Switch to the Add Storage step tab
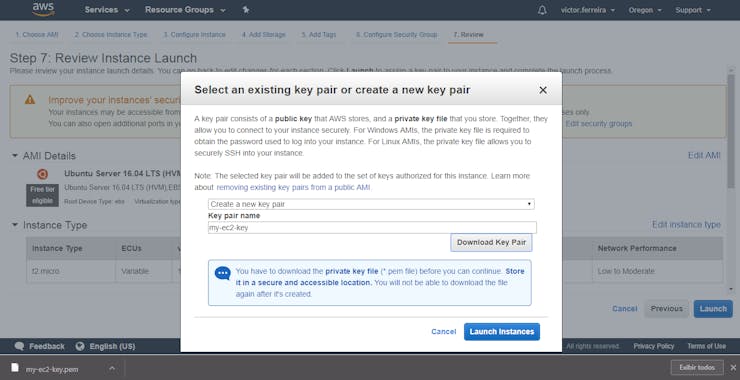 point(264,34)
